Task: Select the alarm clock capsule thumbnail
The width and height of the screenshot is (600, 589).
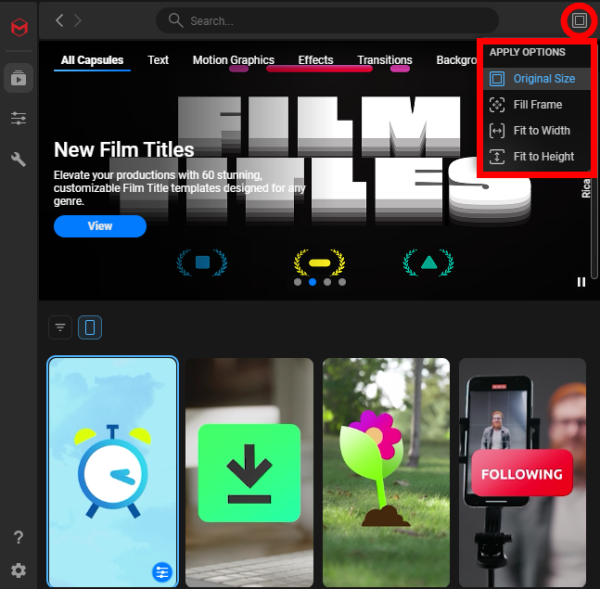Action: 112,472
